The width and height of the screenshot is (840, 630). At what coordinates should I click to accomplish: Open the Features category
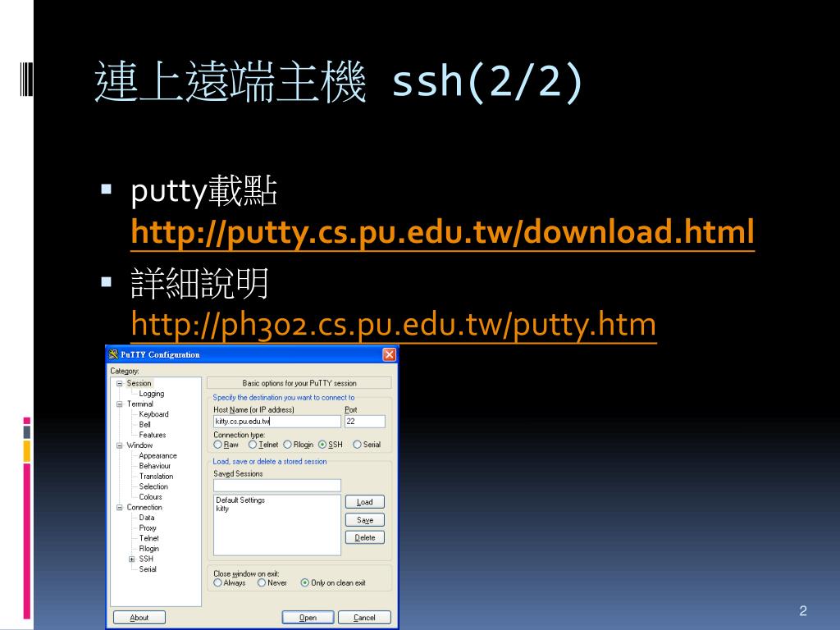tap(153, 435)
